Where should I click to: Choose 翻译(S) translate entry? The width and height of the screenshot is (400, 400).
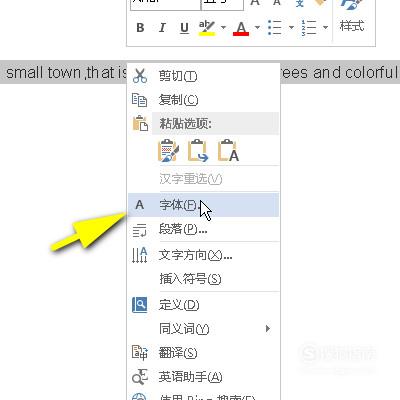(203, 353)
